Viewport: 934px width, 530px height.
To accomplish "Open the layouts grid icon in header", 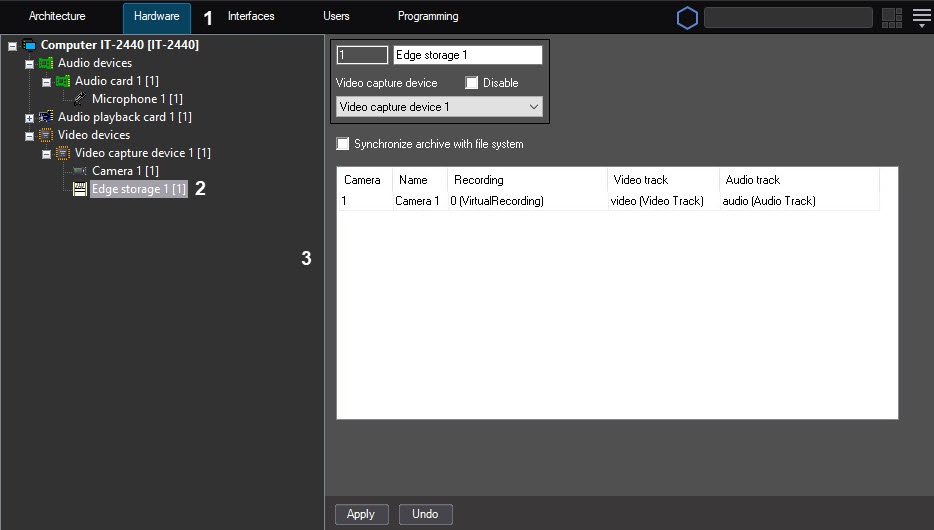I will pyautogui.click(x=892, y=18).
